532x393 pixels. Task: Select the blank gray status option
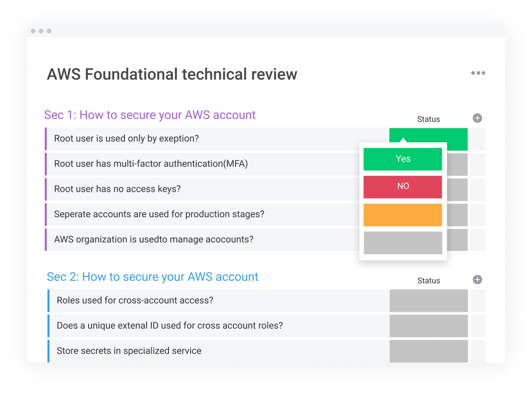click(x=402, y=243)
